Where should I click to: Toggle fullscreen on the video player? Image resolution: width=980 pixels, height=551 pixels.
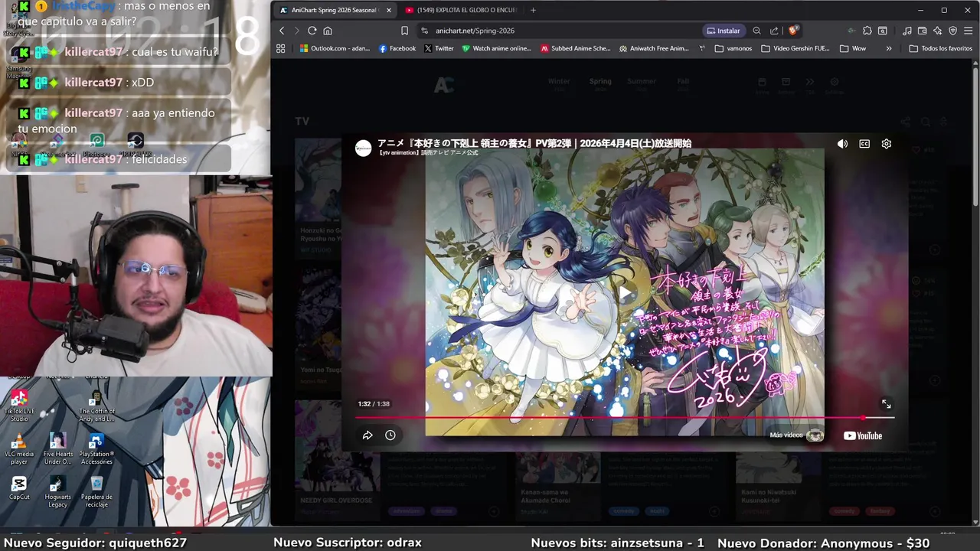point(886,404)
